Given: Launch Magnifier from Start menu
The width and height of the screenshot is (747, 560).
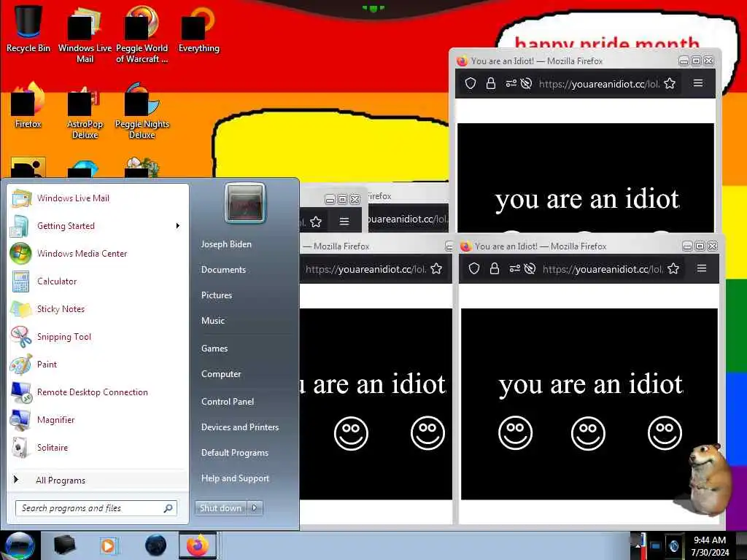Looking at the screenshot, I should pyautogui.click(x=98, y=419).
